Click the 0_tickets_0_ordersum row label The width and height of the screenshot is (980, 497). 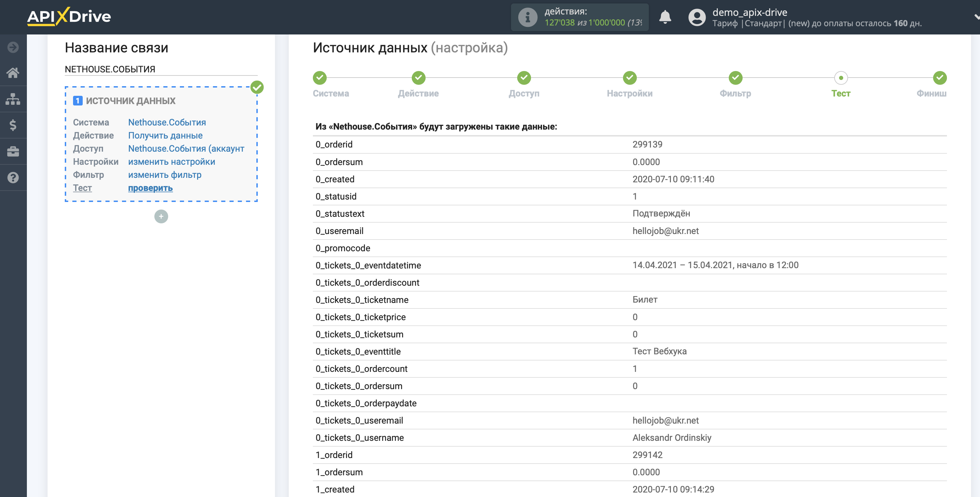[358, 386]
